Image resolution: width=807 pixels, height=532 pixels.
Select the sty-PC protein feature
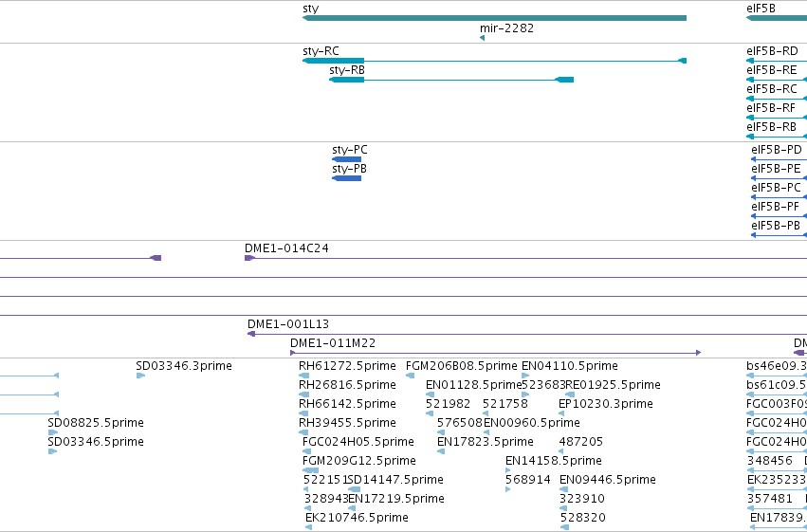click(346, 159)
